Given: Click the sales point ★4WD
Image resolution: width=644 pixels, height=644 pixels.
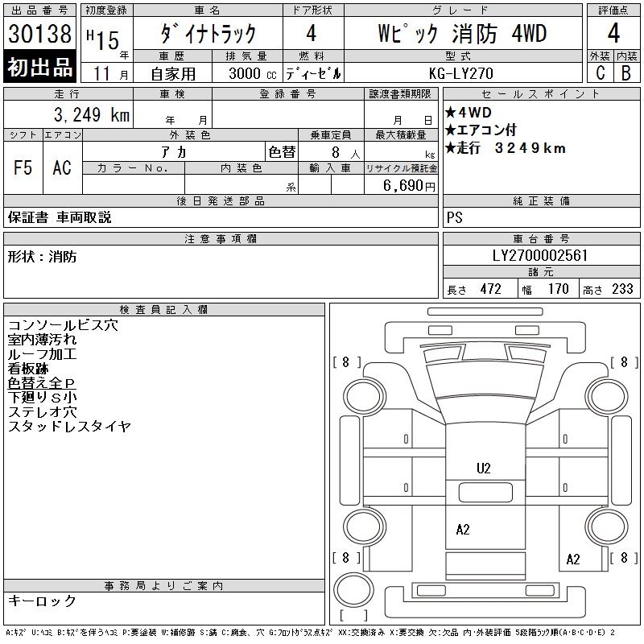Looking at the screenshot, I should [x=469, y=112].
